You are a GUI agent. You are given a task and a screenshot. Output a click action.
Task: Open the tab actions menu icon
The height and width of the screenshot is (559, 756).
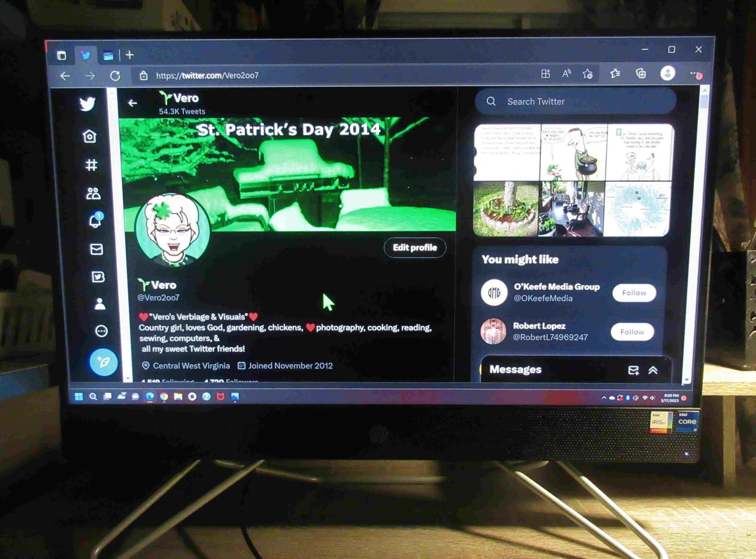pyautogui.click(x=62, y=56)
